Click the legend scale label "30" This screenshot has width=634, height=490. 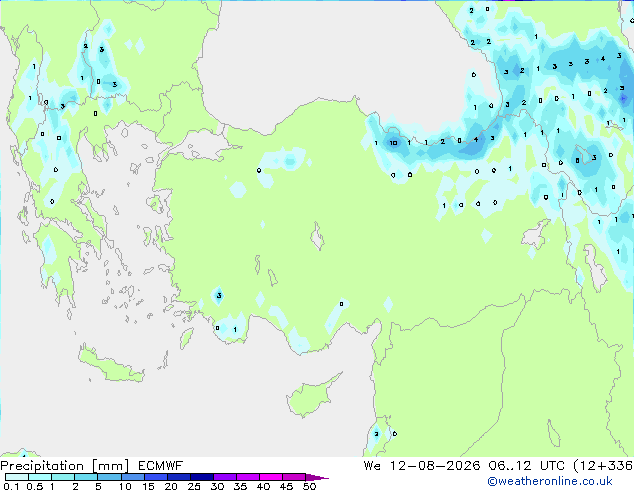(x=217, y=486)
